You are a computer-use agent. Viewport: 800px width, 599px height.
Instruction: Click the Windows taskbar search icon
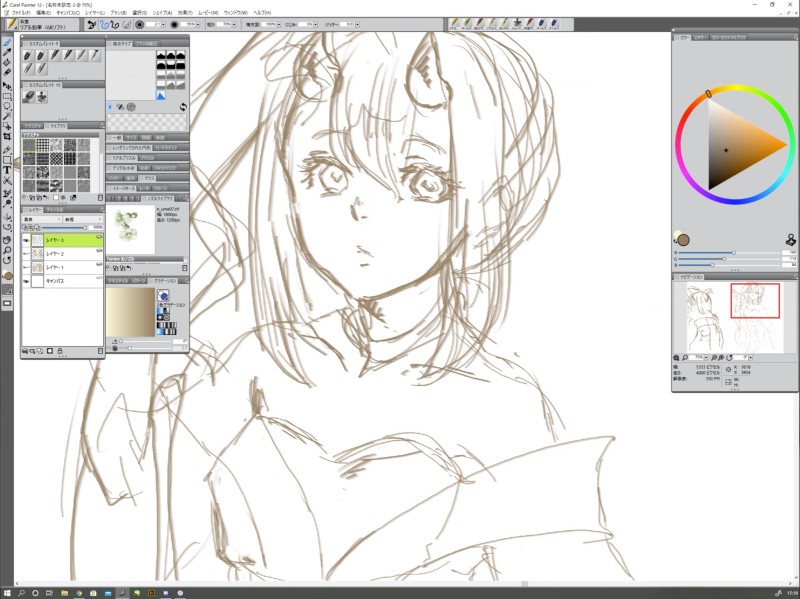click(21, 593)
